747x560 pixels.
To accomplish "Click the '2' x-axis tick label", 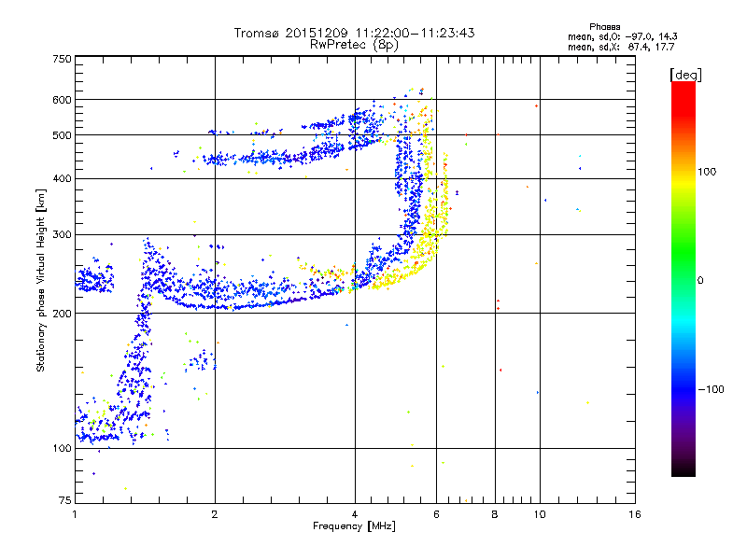I will [215, 514].
